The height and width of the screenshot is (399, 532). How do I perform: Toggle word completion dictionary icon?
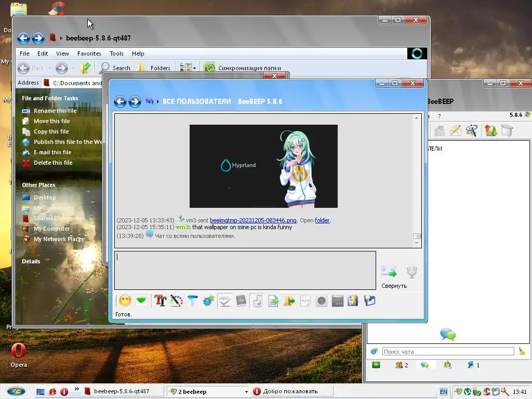coord(241,301)
